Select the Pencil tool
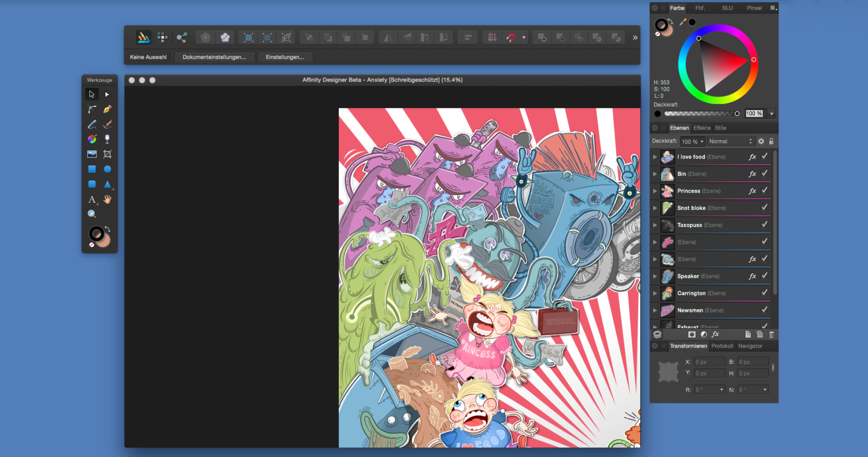868x457 pixels. coord(92,124)
